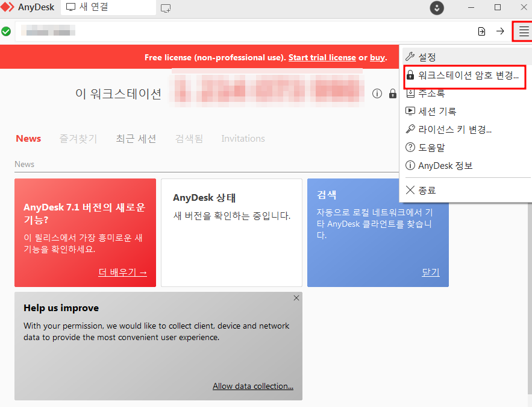532x407 pixels.
Task: Switch to the News tab
Action: pyautogui.click(x=28, y=139)
